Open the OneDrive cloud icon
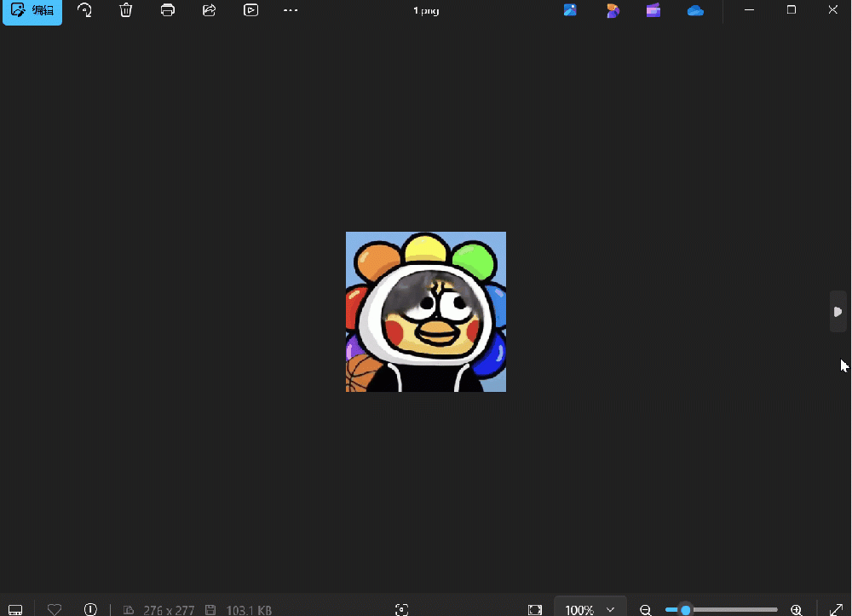This screenshot has height=616, width=852. [695, 10]
